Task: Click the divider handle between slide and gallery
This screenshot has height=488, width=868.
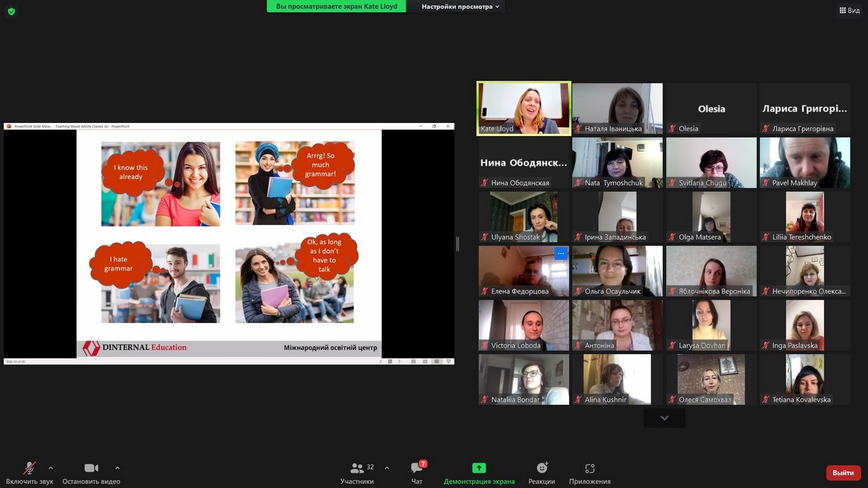Action: 457,244
